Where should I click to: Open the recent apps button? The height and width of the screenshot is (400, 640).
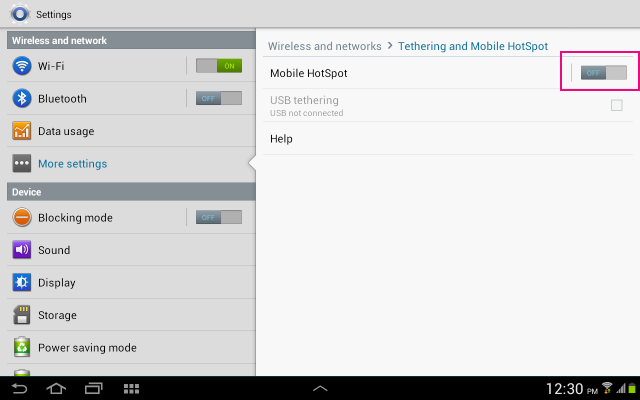tap(93, 388)
